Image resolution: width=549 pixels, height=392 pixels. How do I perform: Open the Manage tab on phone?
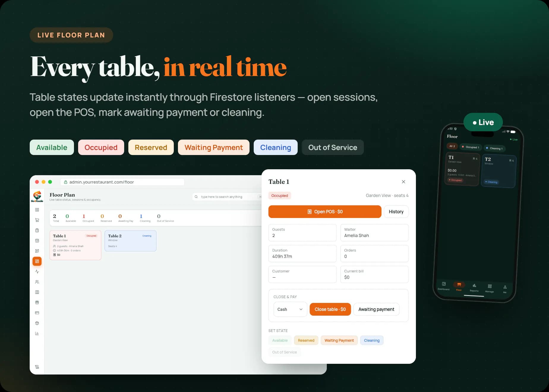coord(490,288)
